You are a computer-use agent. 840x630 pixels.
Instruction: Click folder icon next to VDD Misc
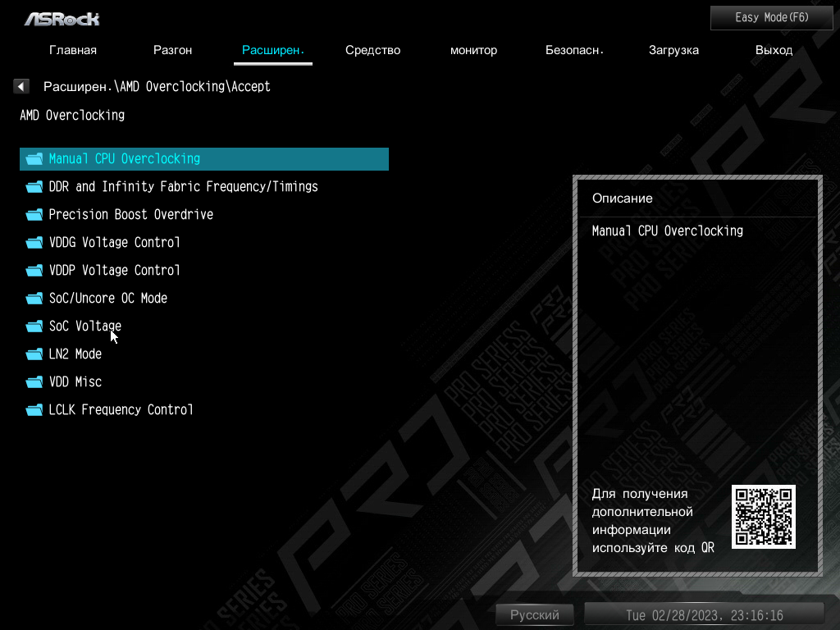tap(34, 382)
